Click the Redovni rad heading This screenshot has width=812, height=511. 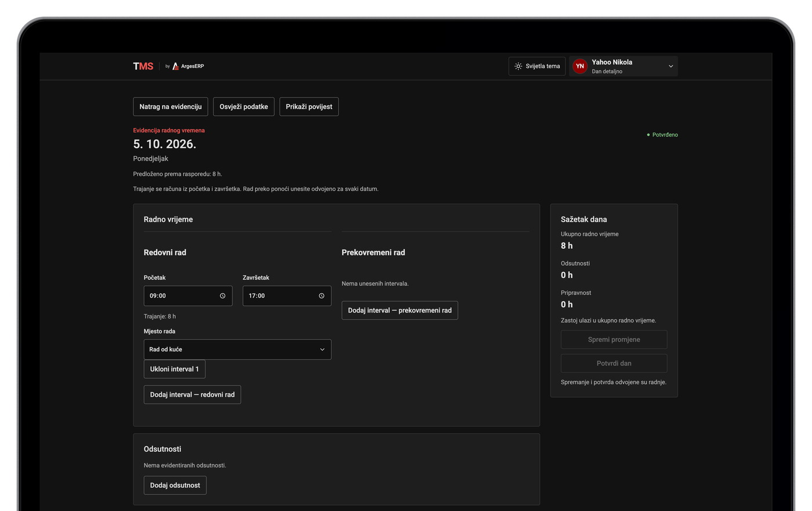coord(165,252)
